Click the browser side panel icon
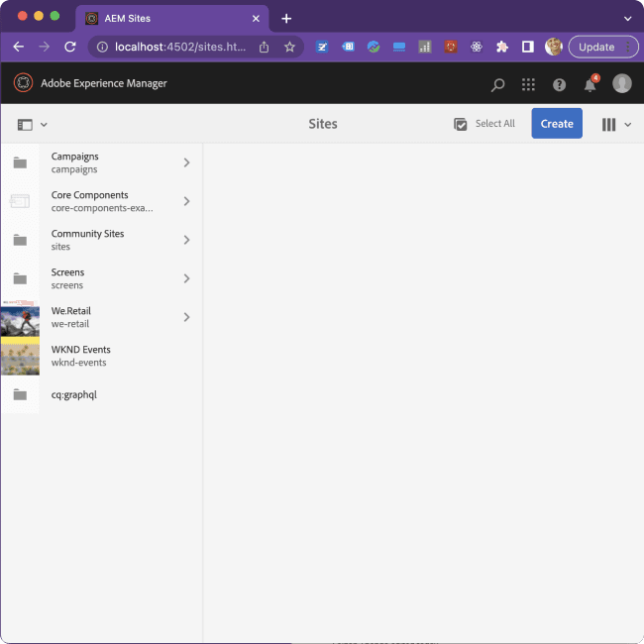 (x=528, y=47)
